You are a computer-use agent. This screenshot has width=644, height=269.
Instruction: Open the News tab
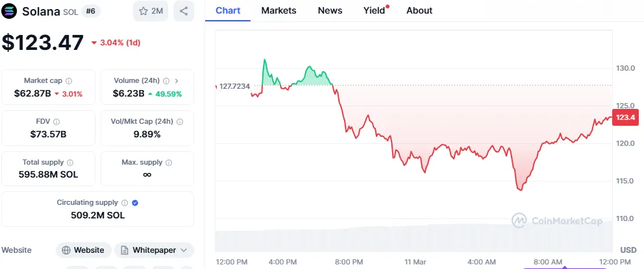(x=330, y=10)
